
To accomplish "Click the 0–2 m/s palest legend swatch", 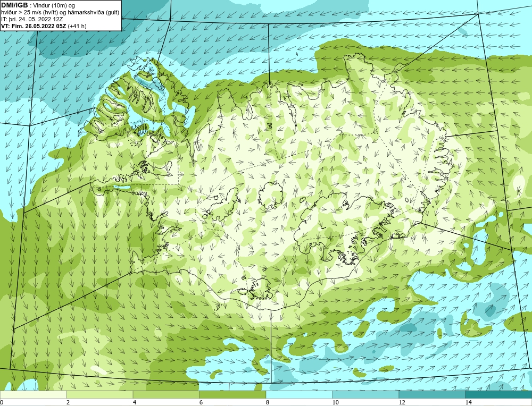I will [33, 394].
